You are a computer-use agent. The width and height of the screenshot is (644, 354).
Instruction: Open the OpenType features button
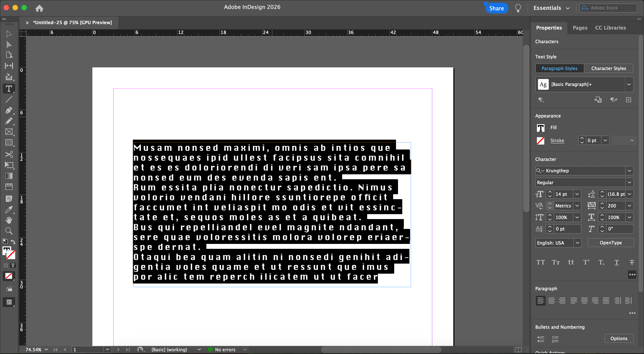pos(610,243)
